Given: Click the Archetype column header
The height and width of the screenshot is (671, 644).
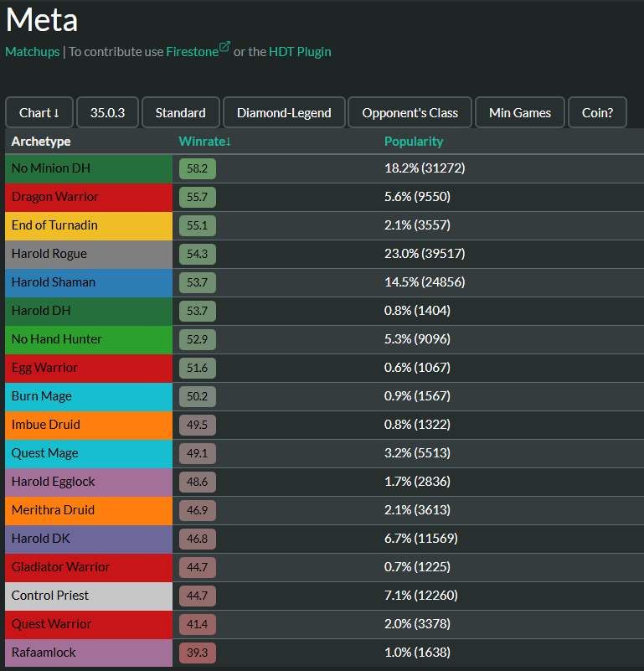Looking at the screenshot, I should tap(41, 142).
